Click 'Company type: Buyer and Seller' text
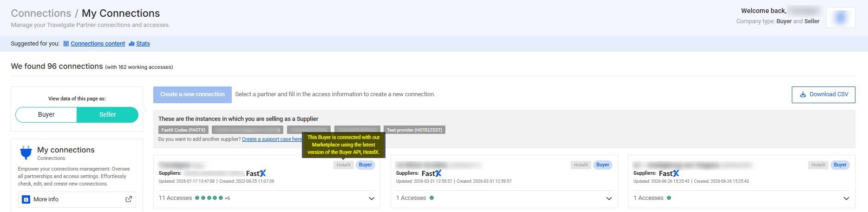 click(x=778, y=21)
